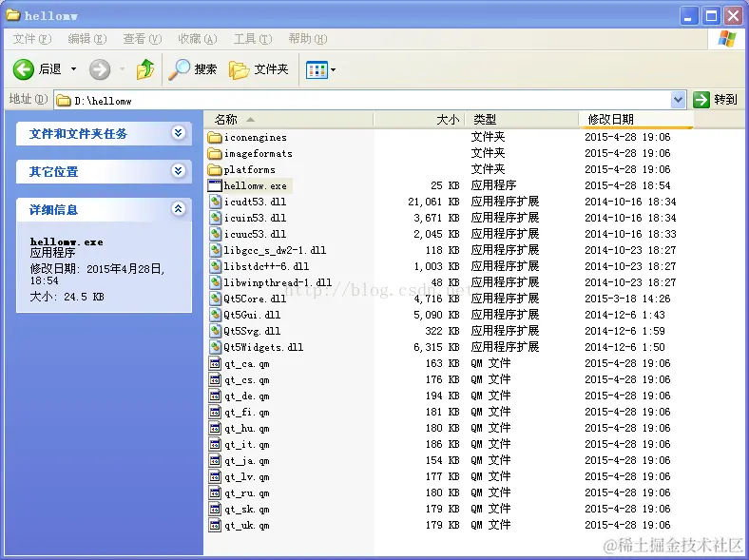Sort by the Type (类型) column header
Screen dimensions: 749x560
click(x=522, y=120)
